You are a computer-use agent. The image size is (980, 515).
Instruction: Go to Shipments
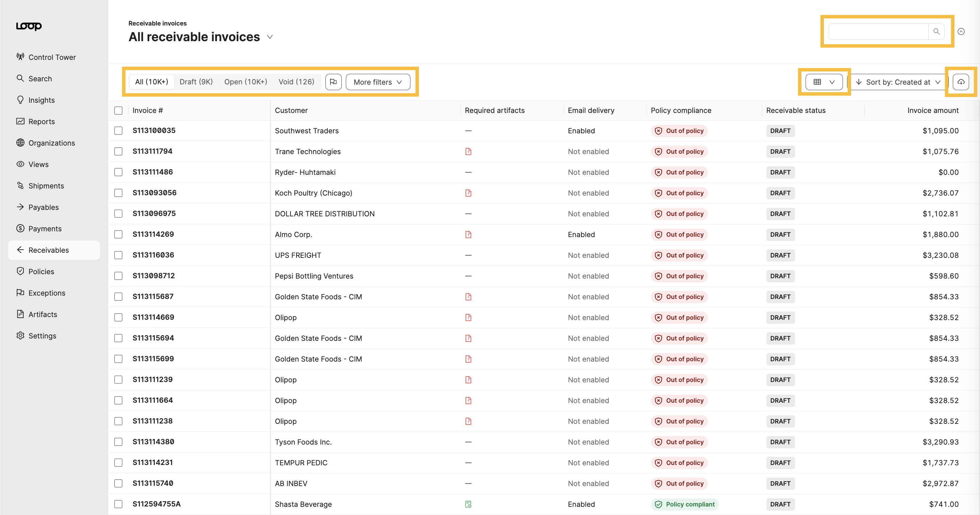54,186
